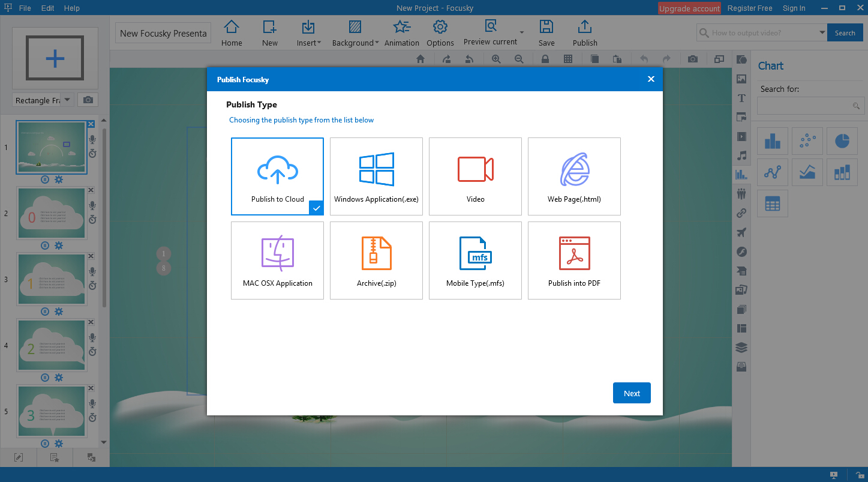Image resolution: width=868 pixels, height=482 pixels.
Task: Click the timer icon for slide 4
Action: pyautogui.click(x=92, y=352)
